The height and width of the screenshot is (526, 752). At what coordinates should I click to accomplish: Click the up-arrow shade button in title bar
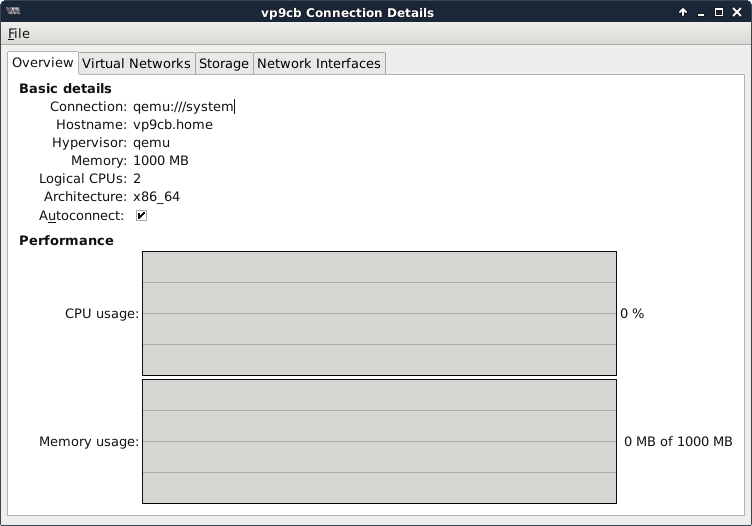pyautogui.click(x=683, y=12)
